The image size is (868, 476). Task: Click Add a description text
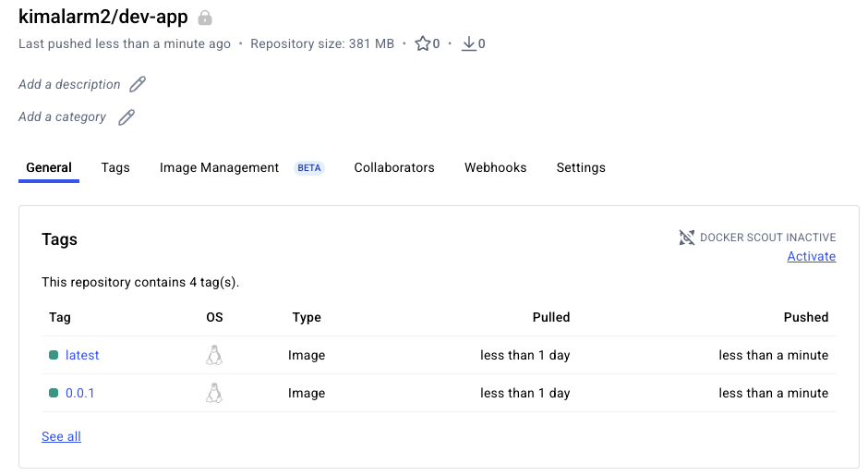[x=69, y=84]
